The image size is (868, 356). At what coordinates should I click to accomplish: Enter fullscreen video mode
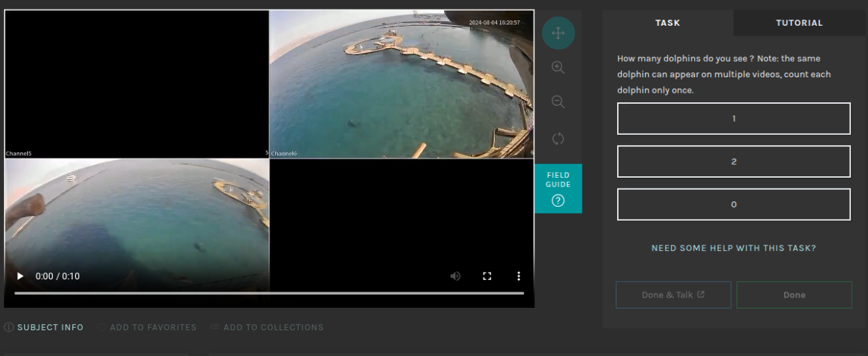pyautogui.click(x=487, y=276)
